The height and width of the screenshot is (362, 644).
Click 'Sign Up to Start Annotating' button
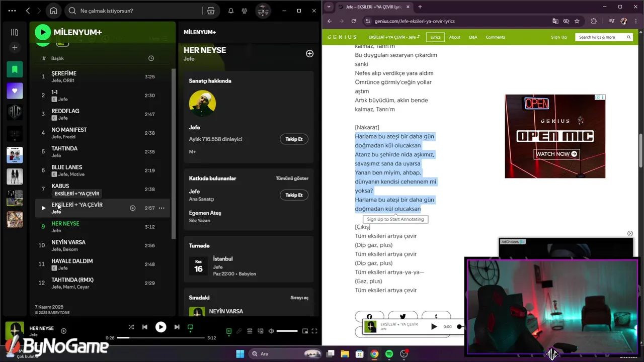[x=395, y=219]
